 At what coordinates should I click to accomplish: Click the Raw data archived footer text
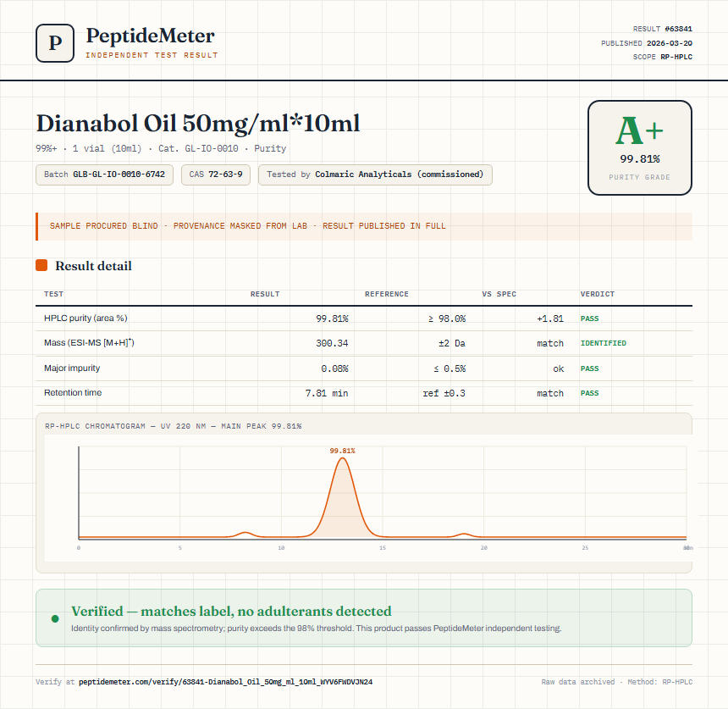pyautogui.click(x=577, y=682)
